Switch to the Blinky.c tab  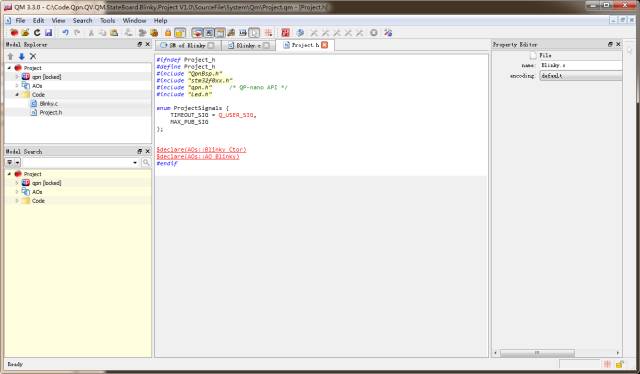(249, 45)
